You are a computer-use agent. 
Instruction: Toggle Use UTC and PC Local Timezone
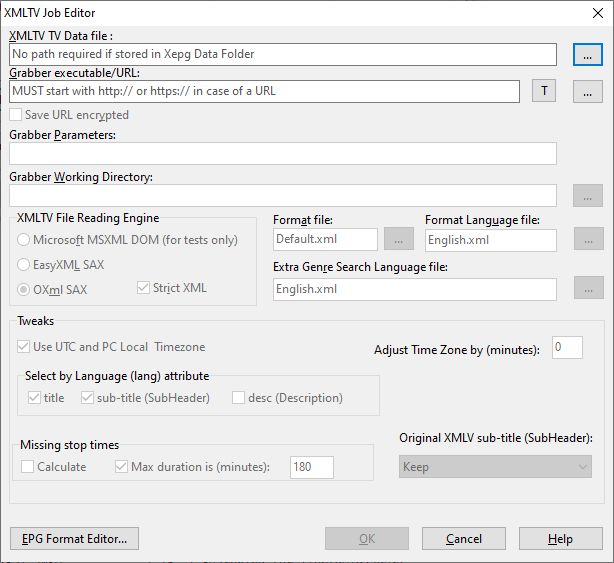point(24,347)
